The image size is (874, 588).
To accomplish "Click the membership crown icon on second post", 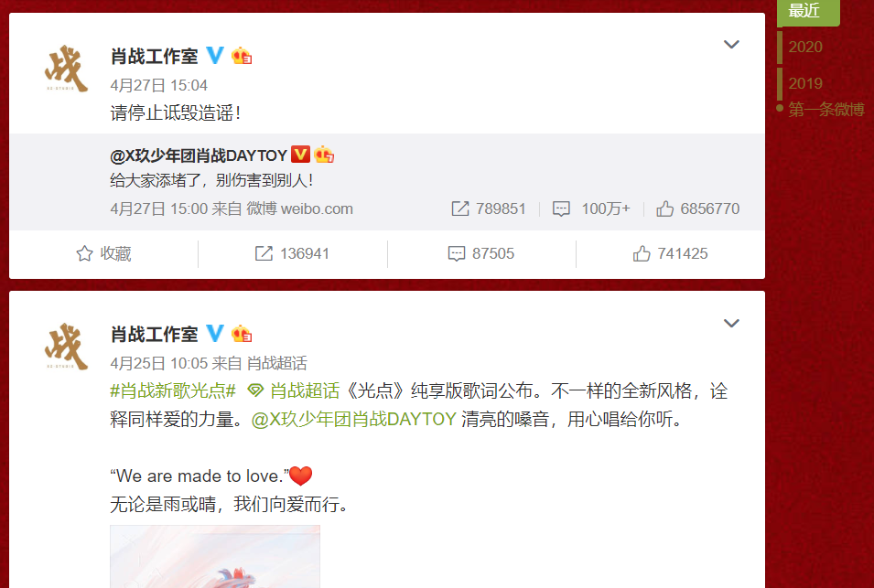I will pyautogui.click(x=242, y=334).
